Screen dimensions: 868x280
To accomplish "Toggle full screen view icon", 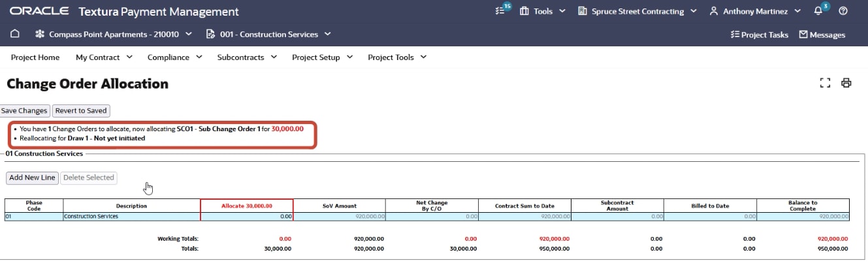I will click(x=825, y=83).
